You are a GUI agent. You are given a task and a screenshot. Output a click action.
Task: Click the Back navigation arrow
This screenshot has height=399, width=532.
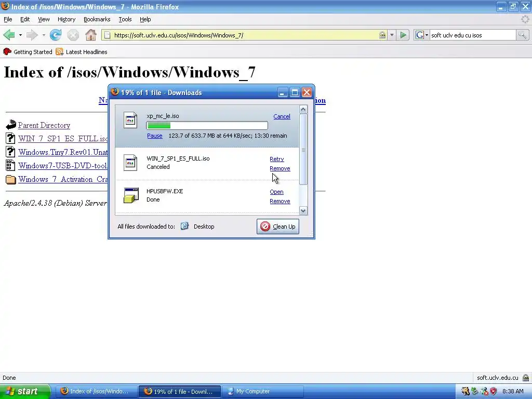[9, 35]
